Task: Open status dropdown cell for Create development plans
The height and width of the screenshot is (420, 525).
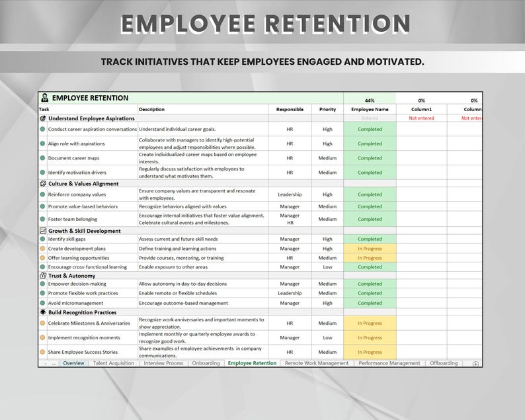Action: coord(370,249)
